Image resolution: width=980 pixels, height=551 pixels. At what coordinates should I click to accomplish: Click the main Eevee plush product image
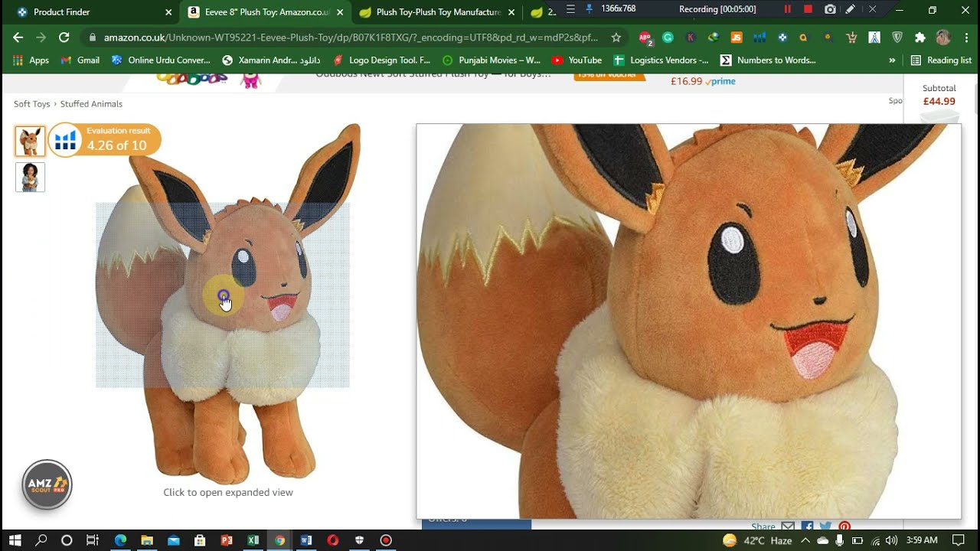tap(227, 302)
